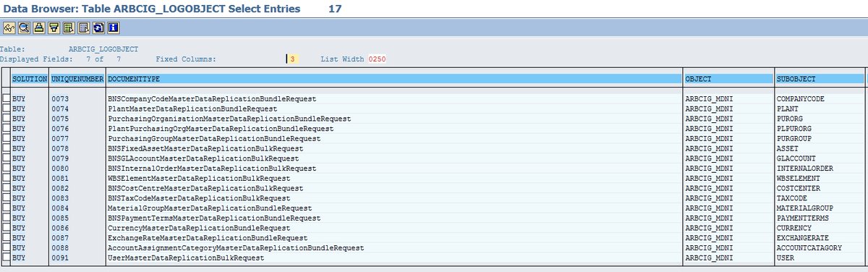The image size is (868, 272).
Task: Select the UNIQUENUMBER column header
Action: pyautogui.click(x=78, y=78)
